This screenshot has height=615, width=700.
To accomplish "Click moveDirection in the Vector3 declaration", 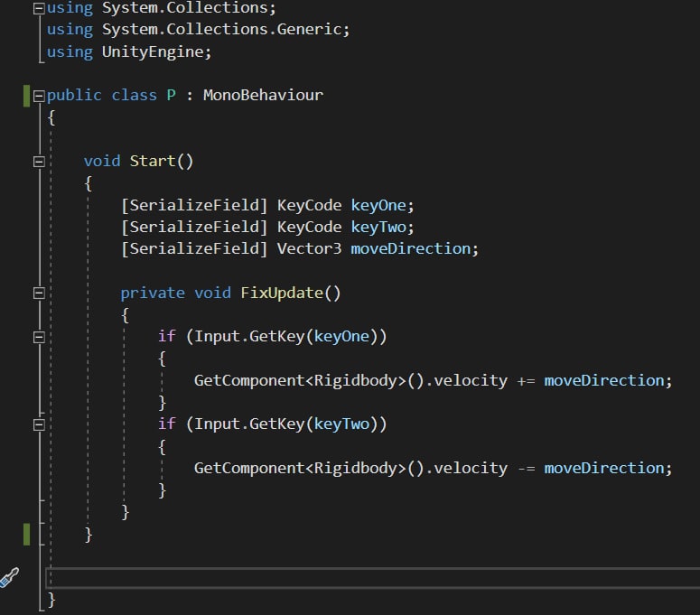I will [411, 248].
